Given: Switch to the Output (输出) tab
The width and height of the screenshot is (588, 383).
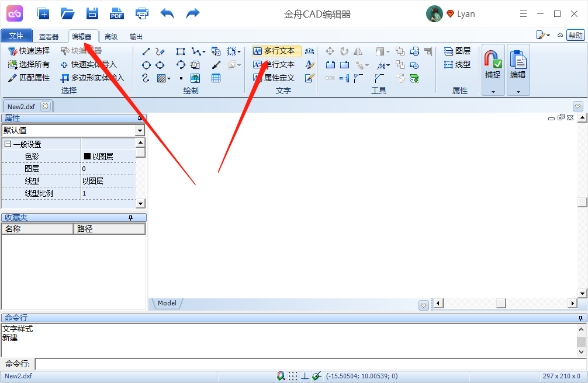Looking at the screenshot, I should 136,36.
